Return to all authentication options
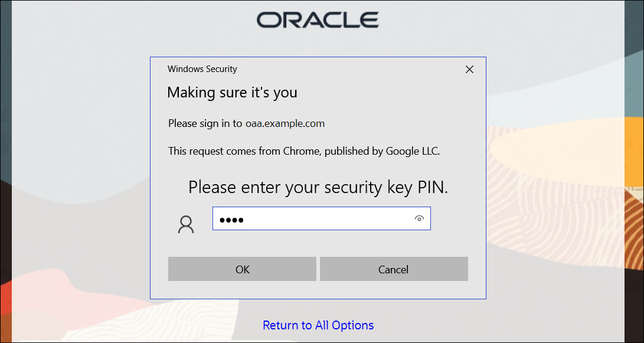Screen dimensions: 644x343 (x=318, y=325)
